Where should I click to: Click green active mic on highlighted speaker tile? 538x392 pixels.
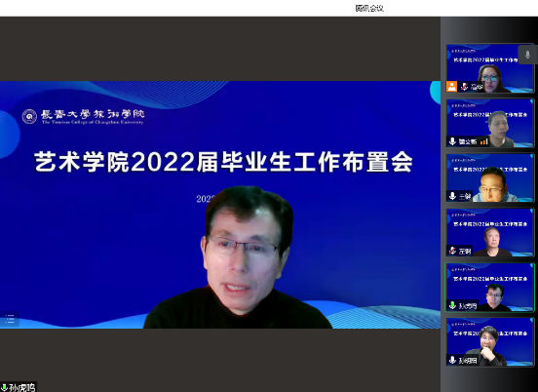tap(452, 305)
